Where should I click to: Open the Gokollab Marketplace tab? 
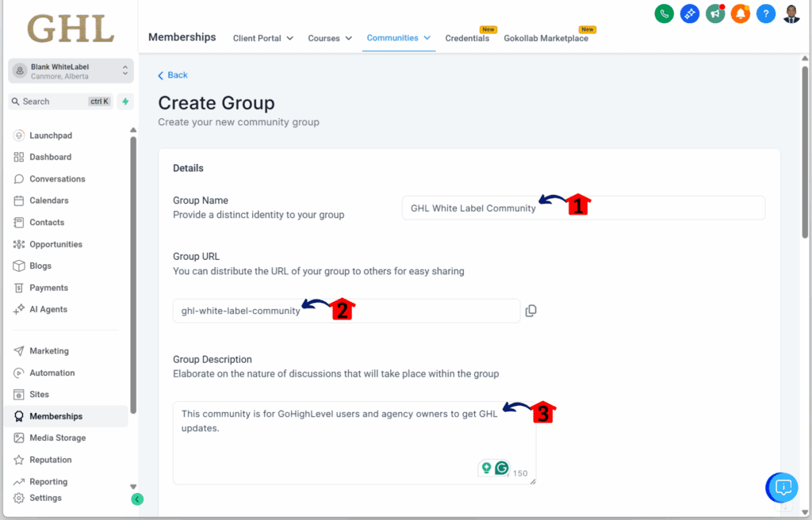pyautogui.click(x=546, y=38)
